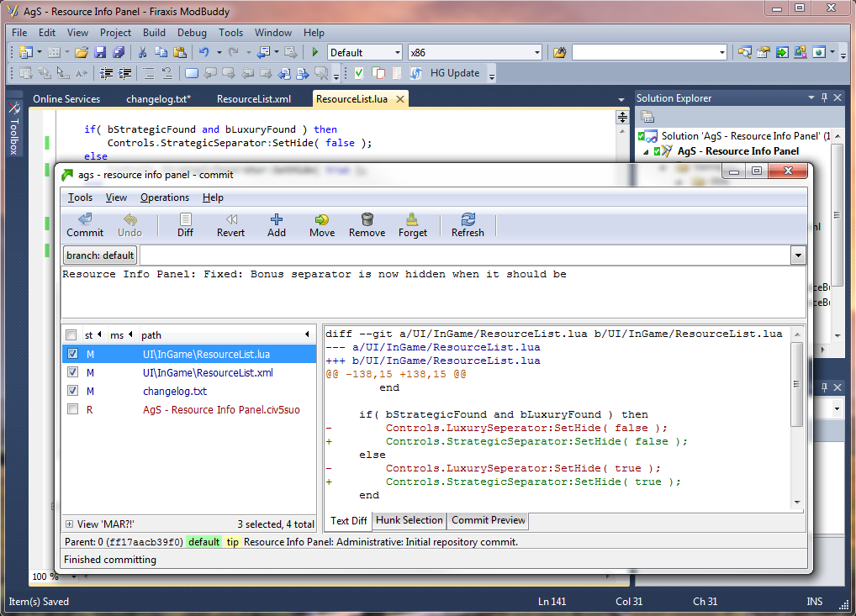Click the Copy icon in ModBuddy toolbar
This screenshot has width=856, height=616.
[161, 52]
